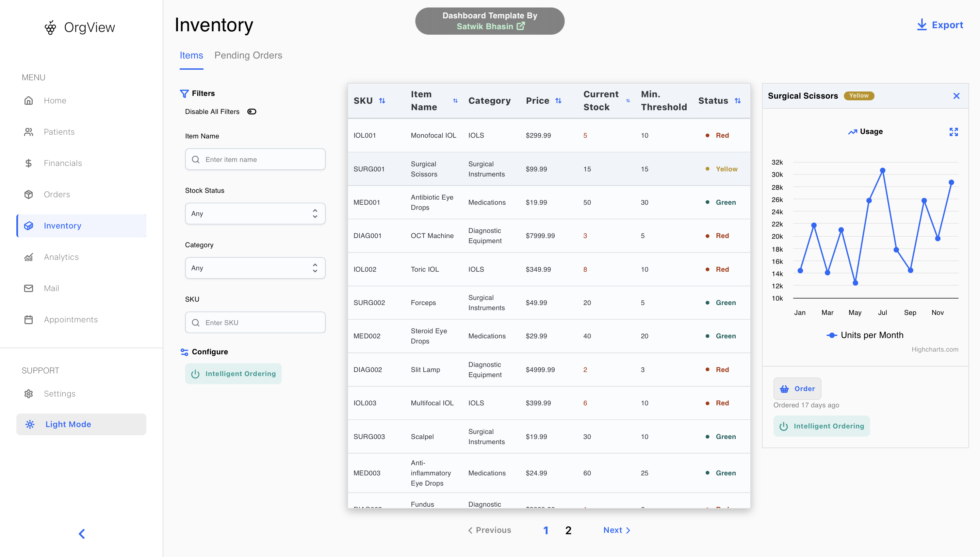Switch to Pending Orders tab
Image resolution: width=980 pixels, height=557 pixels.
click(248, 55)
